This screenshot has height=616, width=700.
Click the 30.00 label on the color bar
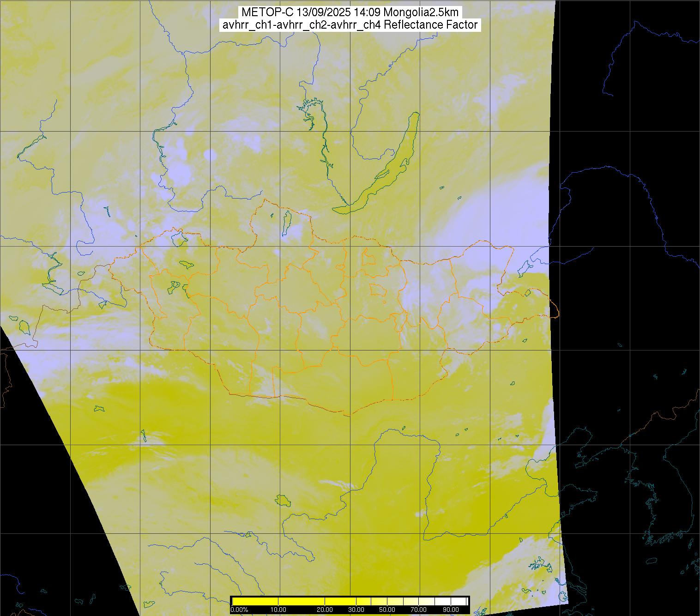click(356, 610)
